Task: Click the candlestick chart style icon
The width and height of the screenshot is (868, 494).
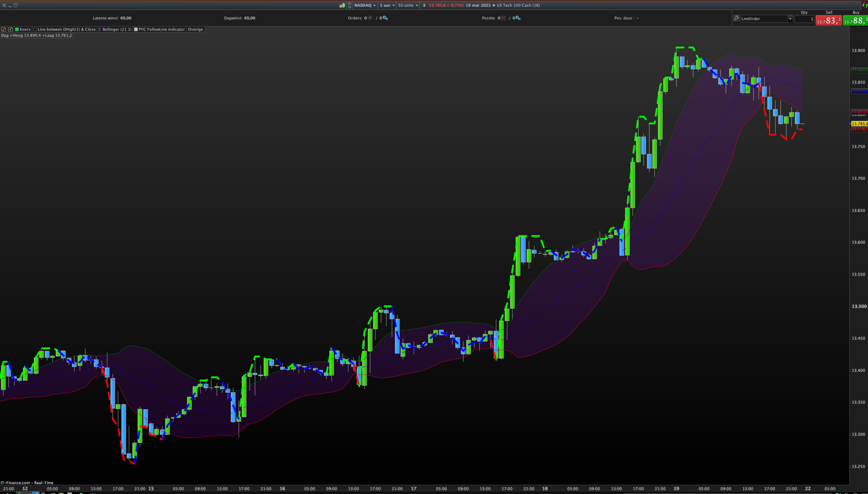Action: click(342, 6)
